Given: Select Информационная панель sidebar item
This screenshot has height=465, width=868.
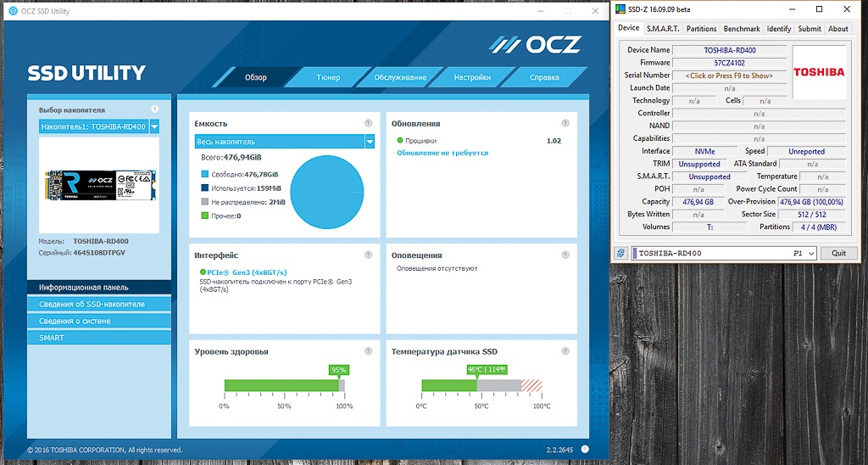Looking at the screenshot, I should 99,287.
